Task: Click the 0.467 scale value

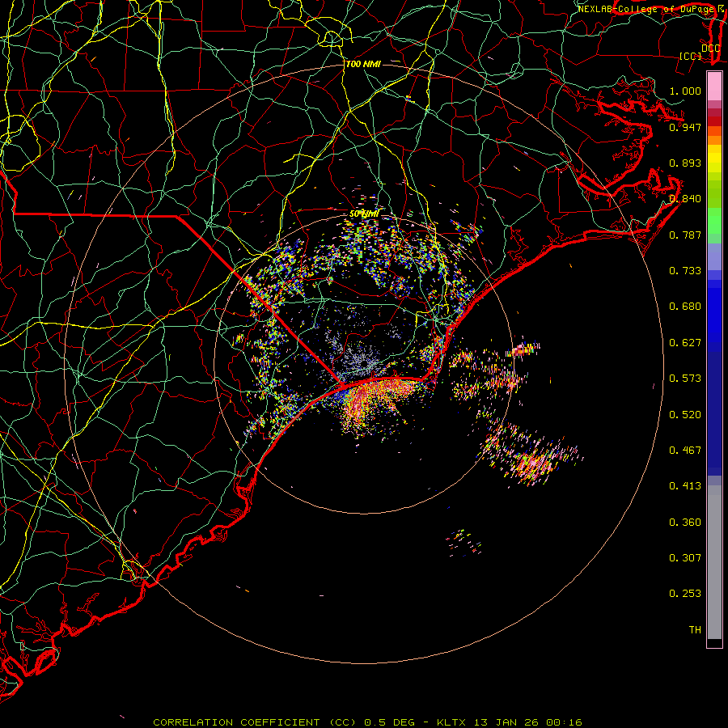Action: coord(685,451)
